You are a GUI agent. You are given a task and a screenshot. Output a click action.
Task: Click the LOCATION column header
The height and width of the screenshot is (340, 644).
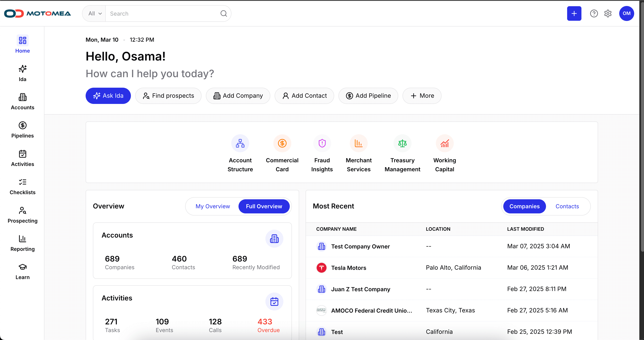coord(438,229)
